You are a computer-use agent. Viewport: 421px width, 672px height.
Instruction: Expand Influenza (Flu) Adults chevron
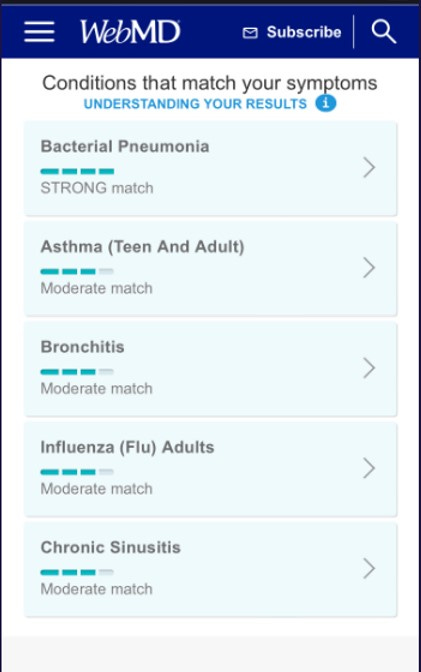(369, 468)
